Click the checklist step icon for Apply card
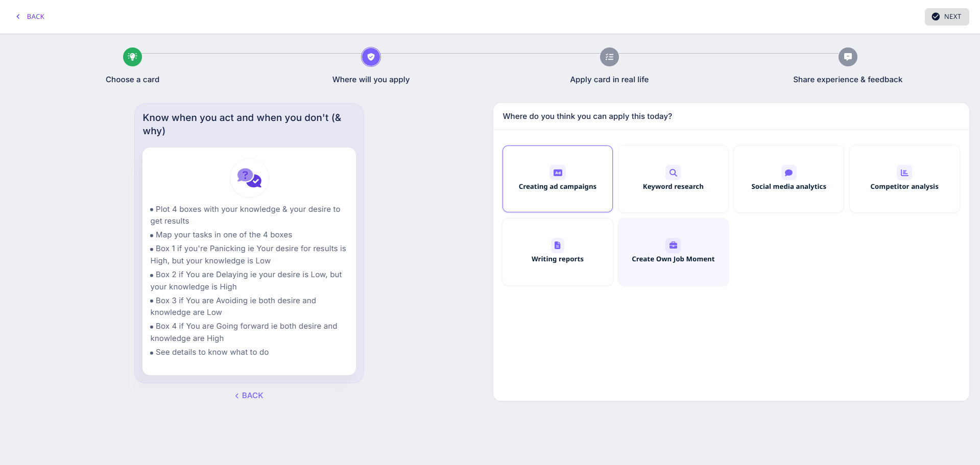Viewport: 980px width, 465px height. 609,57
